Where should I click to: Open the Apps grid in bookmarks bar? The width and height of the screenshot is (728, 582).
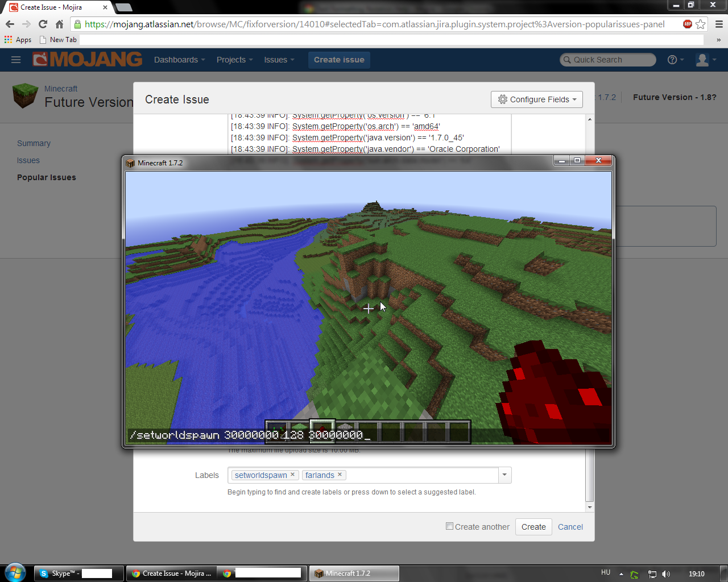pyautogui.click(x=18, y=40)
